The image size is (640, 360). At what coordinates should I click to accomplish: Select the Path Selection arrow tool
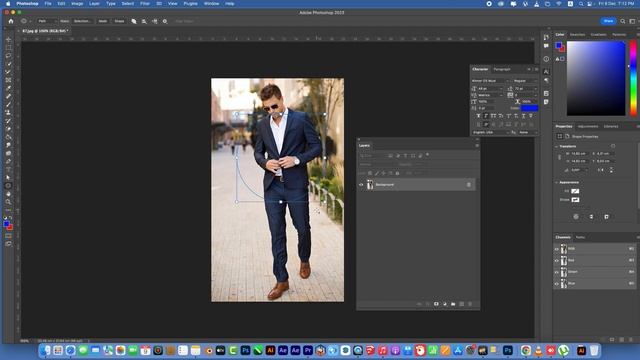coord(9,178)
